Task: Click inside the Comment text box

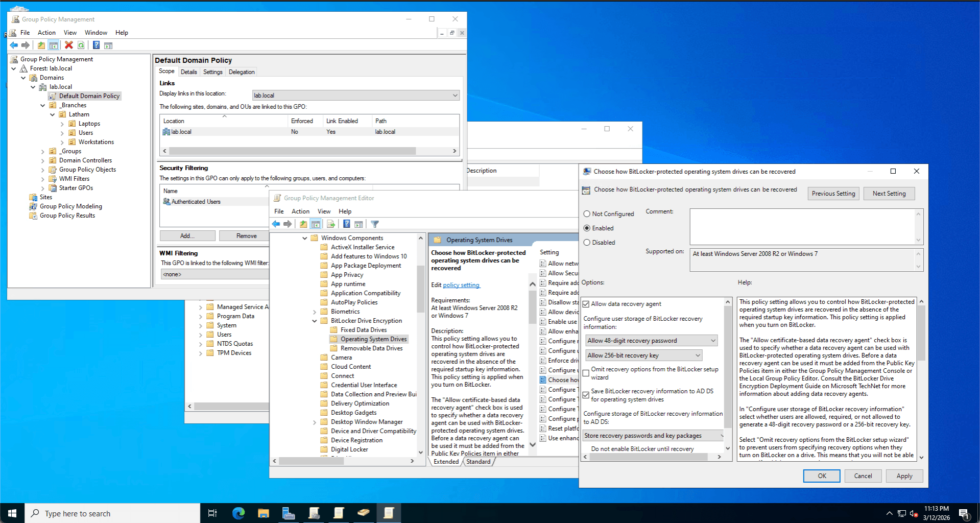Action: tap(802, 226)
